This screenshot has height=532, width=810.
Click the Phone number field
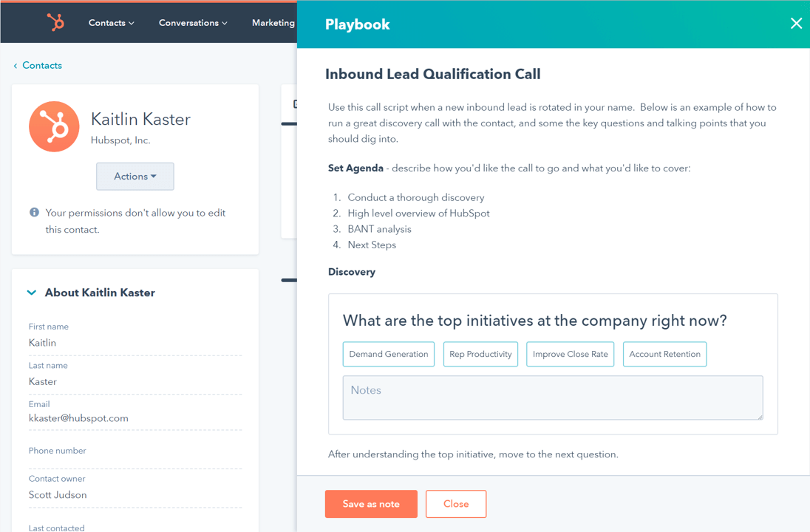(135, 460)
